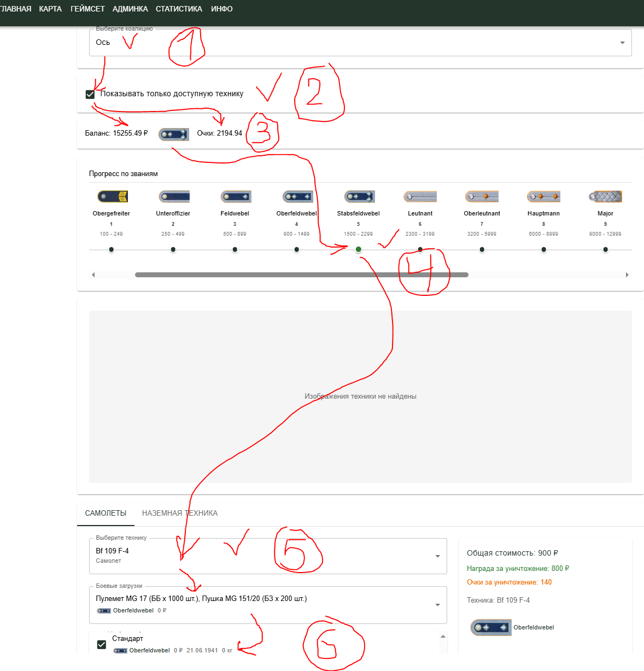Toggle the 'Стандарт' modification checkbox
Viewport: 644px width, 671px height.
101,644
